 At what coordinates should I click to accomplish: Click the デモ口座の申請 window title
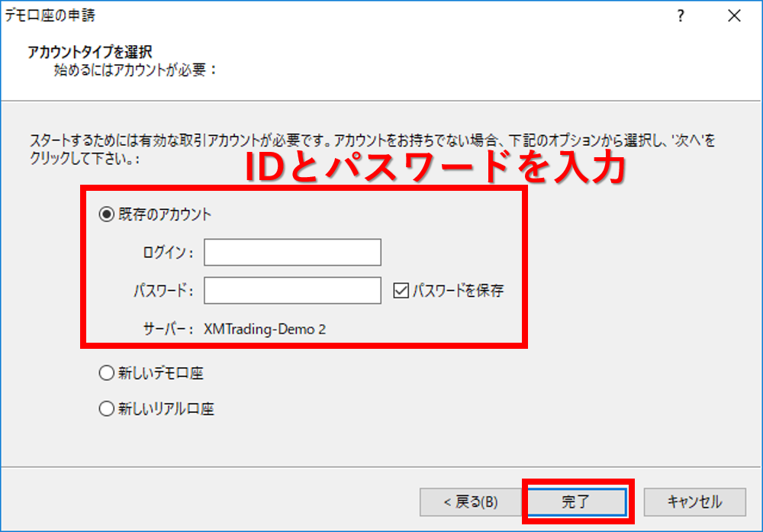point(50,15)
